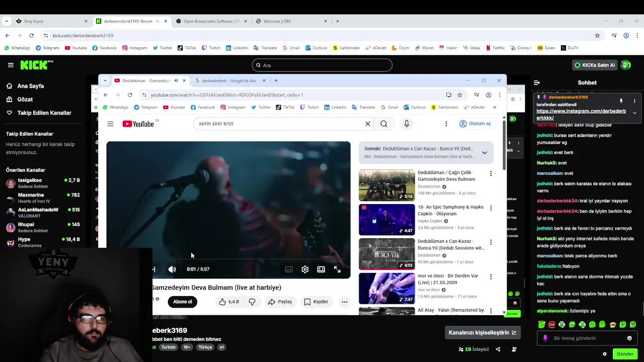Open the emoji picker in chat input

pos(629,338)
